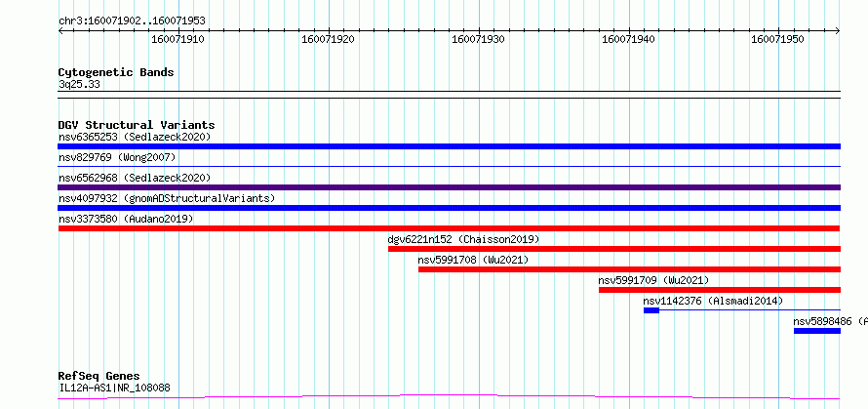Click the thin blue nsv829769 variant line
The height and width of the screenshot is (409, 868).
[449, 166]
